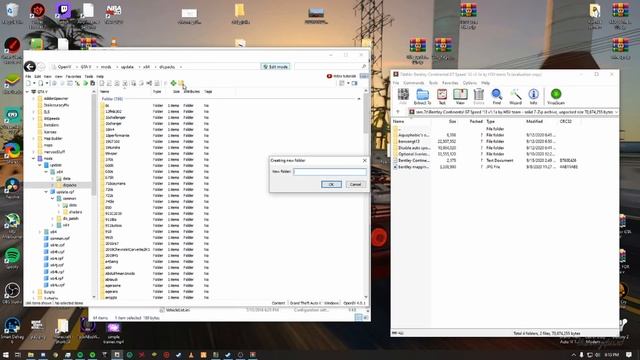The image size is (640, 360).
Task: Click the WinRAR Info icon
Action: click(533, 97)
